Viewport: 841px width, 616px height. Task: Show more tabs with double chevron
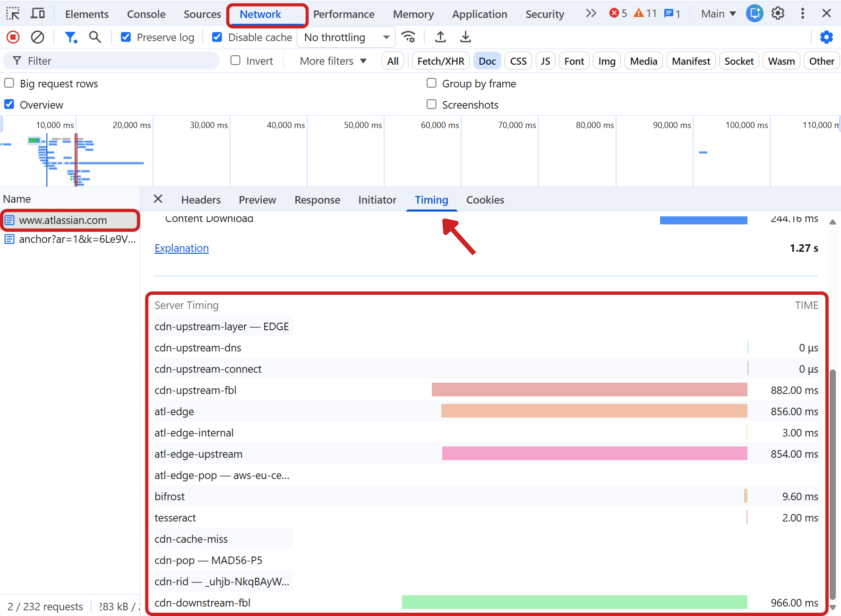click(x=591, y=13)
